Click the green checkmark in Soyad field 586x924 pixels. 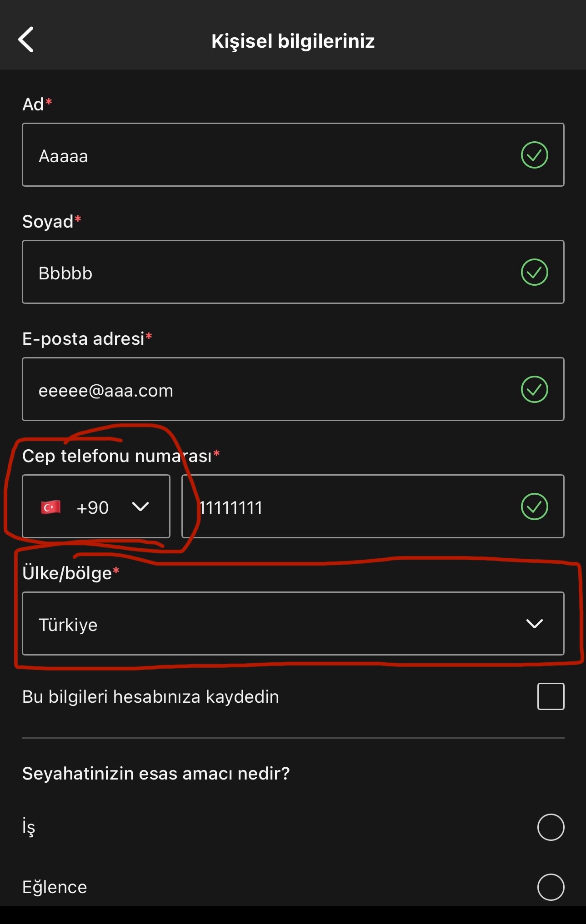534,272
